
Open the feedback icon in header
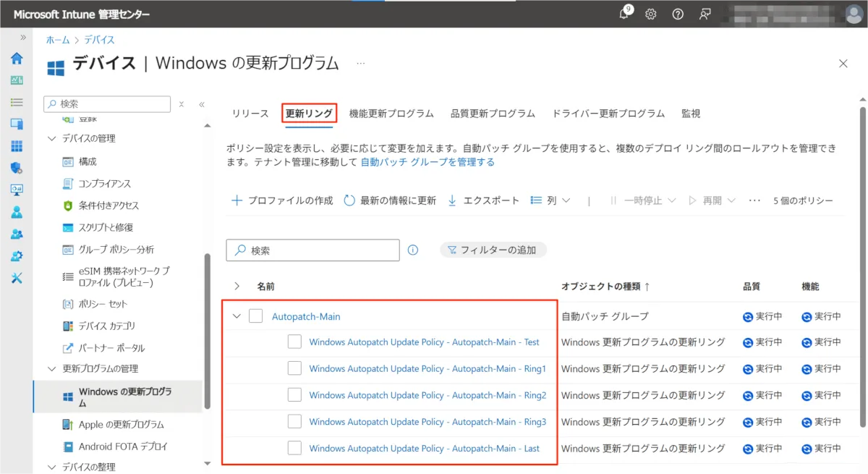tap(705, 14)
